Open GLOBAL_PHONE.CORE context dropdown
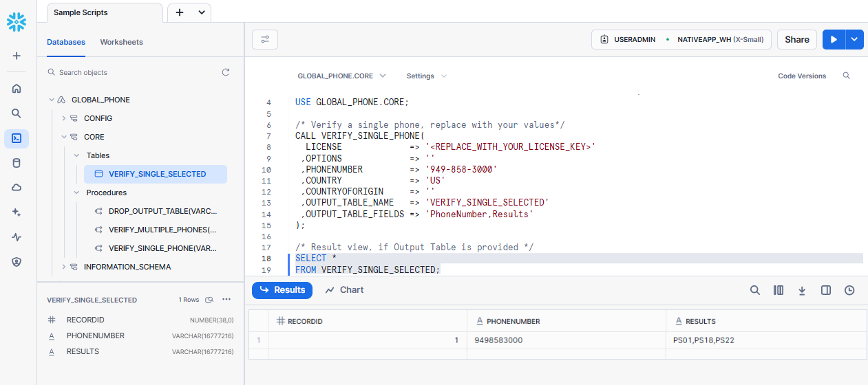This screenshot has height=385, width=868. [x=341, y=76]
